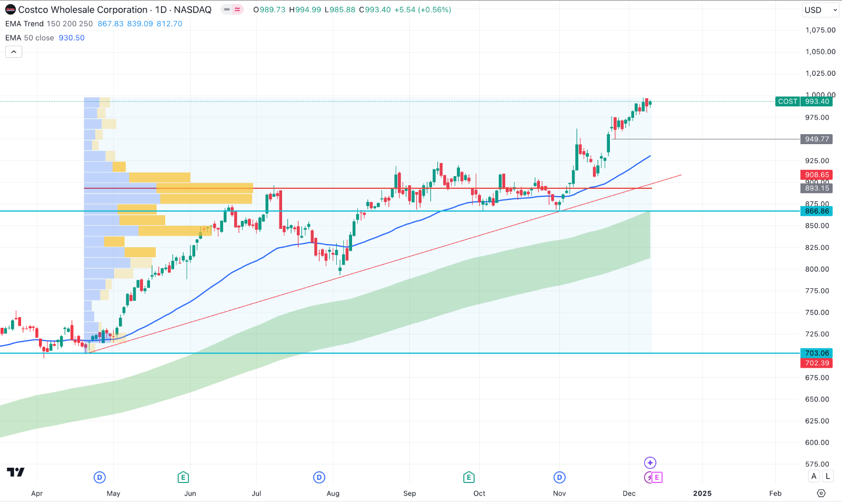The height and width of the screenshot is (504, 842).
Task: Open chart settings hexagon gear icon
Action: [821, 493]
